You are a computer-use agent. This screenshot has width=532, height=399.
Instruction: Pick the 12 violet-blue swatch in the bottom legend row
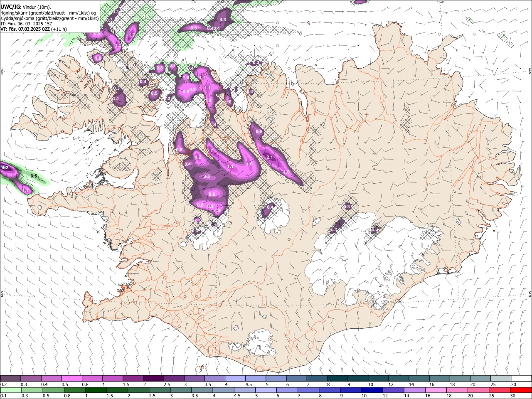(393, 390)
